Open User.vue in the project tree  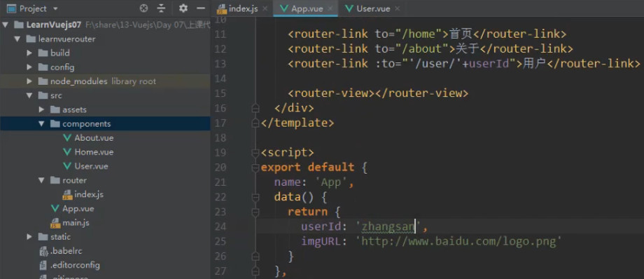pos(91,166)
